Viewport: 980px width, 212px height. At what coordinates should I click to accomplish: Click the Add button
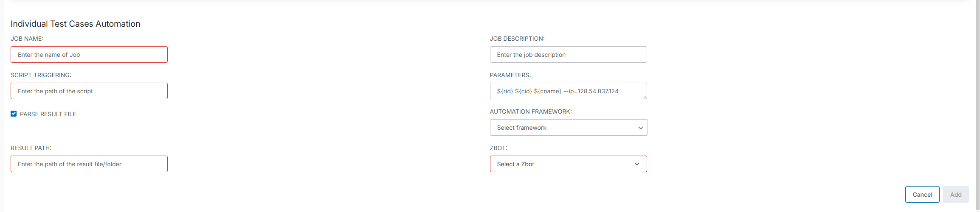coord(956,195)
